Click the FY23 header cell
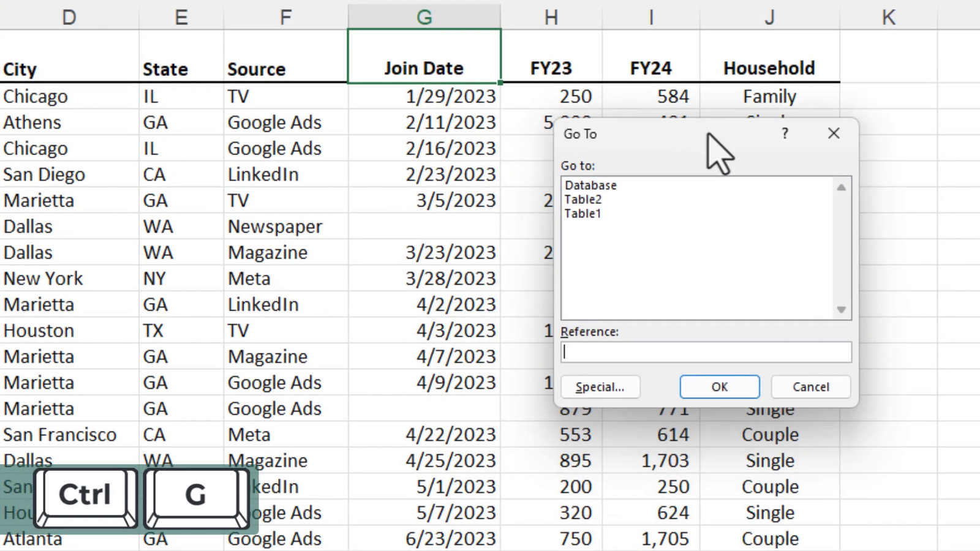980x551 pixels. pos(551,68)
